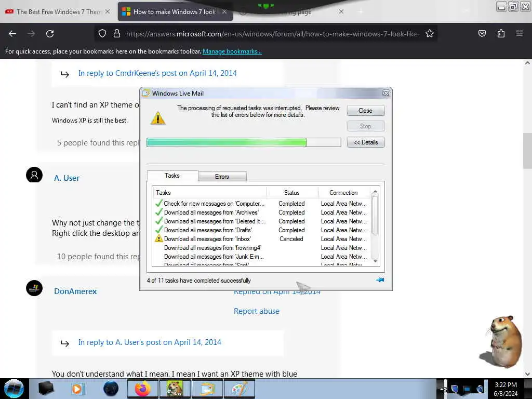Open the Firefox hamburger menu
The image size is (532, 399).
[520, 33]
